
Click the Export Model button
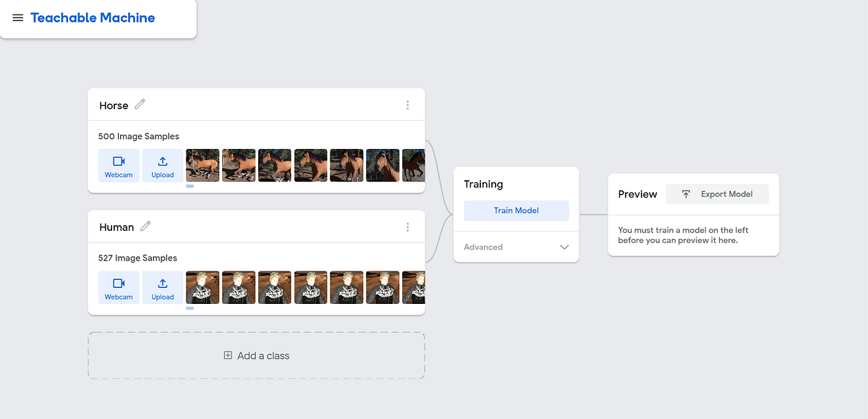pyautogui.click(x=717, y=194)
